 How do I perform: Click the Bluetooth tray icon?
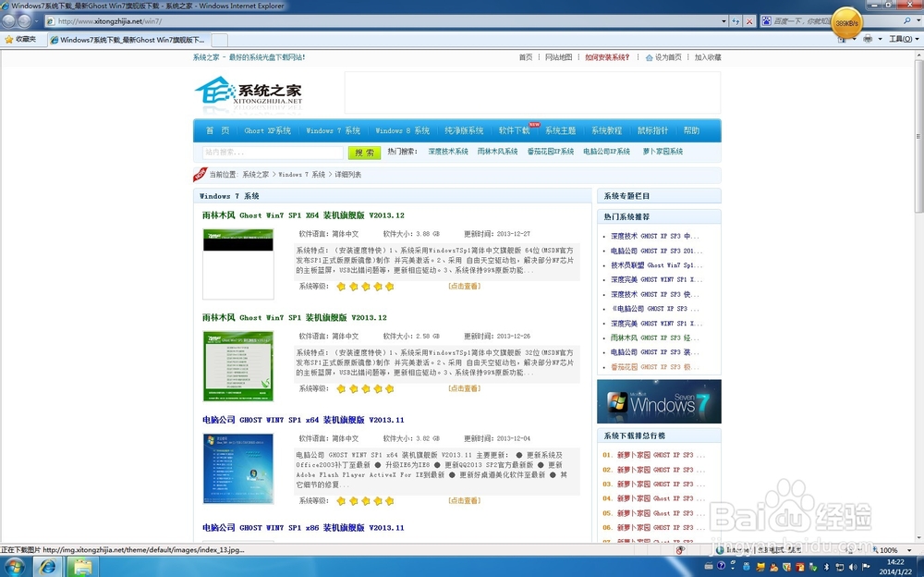click(x=826, y=567)
